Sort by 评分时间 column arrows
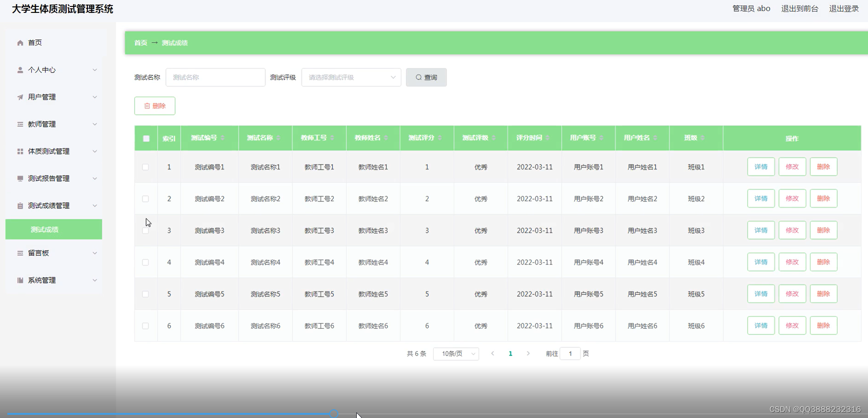 pos(548,138)
